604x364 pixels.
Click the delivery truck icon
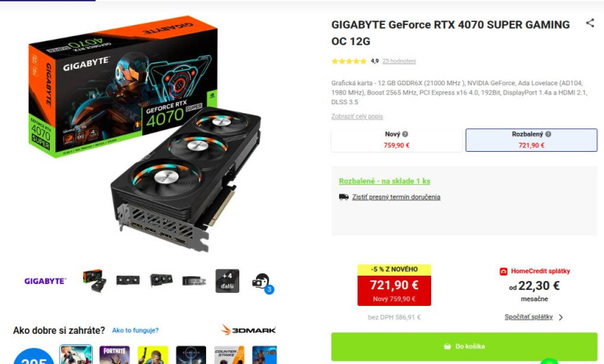[344, 197]
